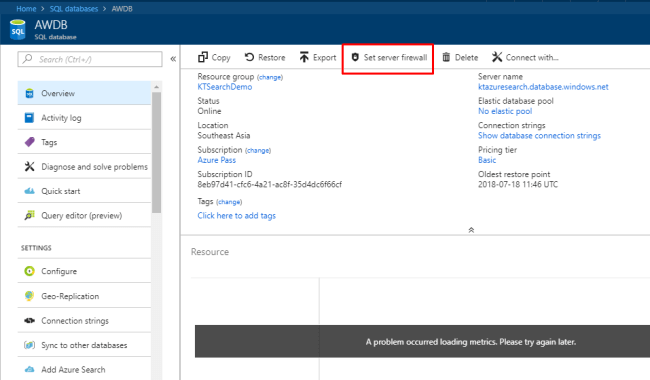Open KTSearchDemo resource group link
This screenshot has height=380, width=650.
coord(225,87)
